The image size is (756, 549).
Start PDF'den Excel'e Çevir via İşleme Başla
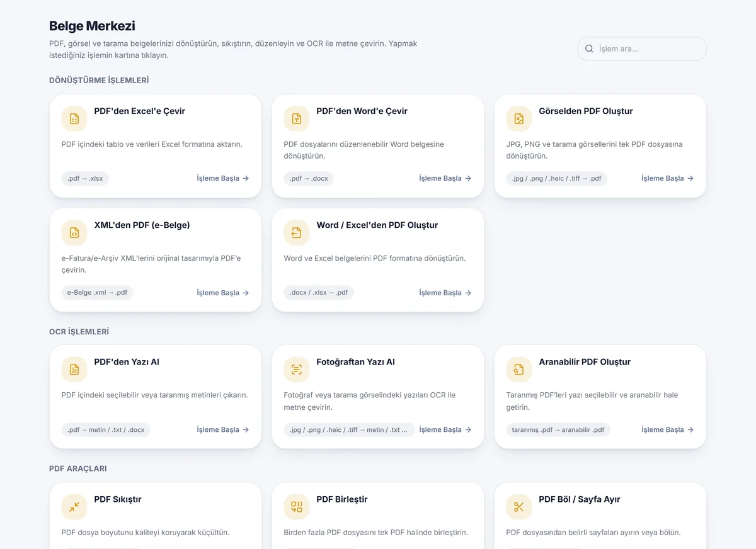(223, 178)
